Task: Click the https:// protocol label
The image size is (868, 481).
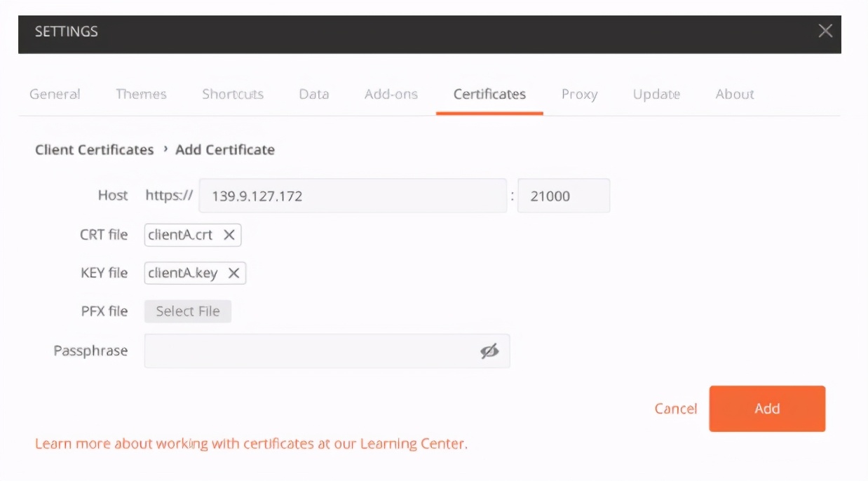Action: [169, 196]
